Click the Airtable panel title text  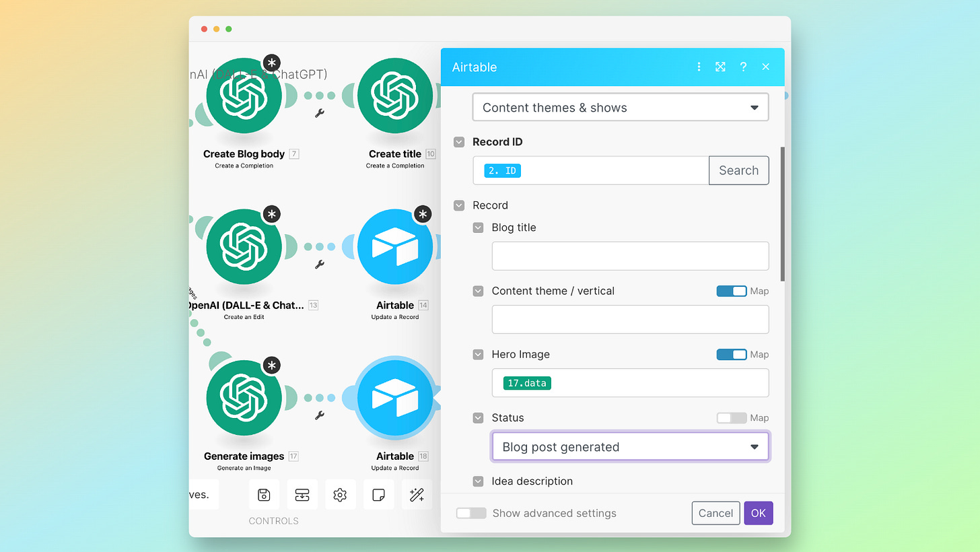pos(475,67)
